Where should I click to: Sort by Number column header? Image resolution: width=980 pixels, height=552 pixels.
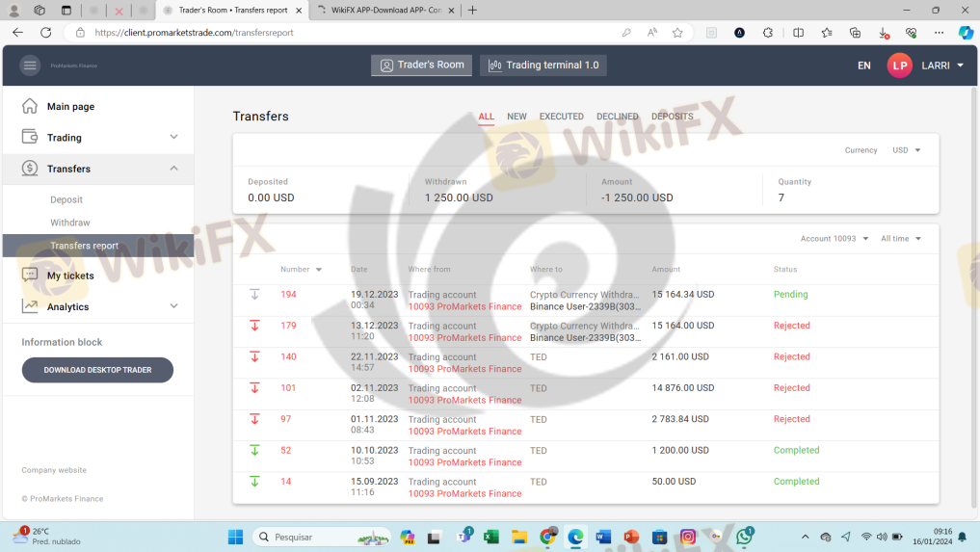coord(301,269)
